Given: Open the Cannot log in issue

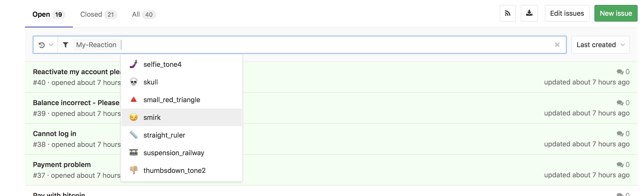Looking at the screenshot, I should pyautogui.click(x=54, y=134).
